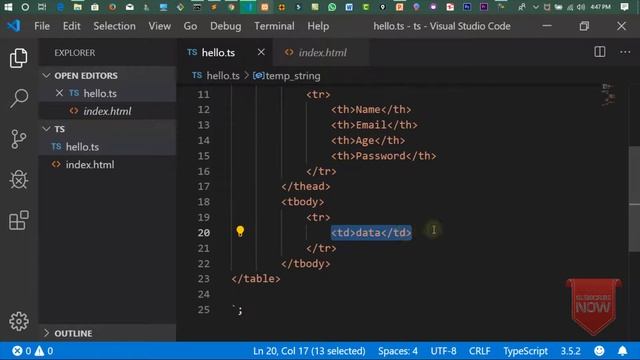
Task: Click line number 23 in gutter
Action: click(x=203, y=279)
